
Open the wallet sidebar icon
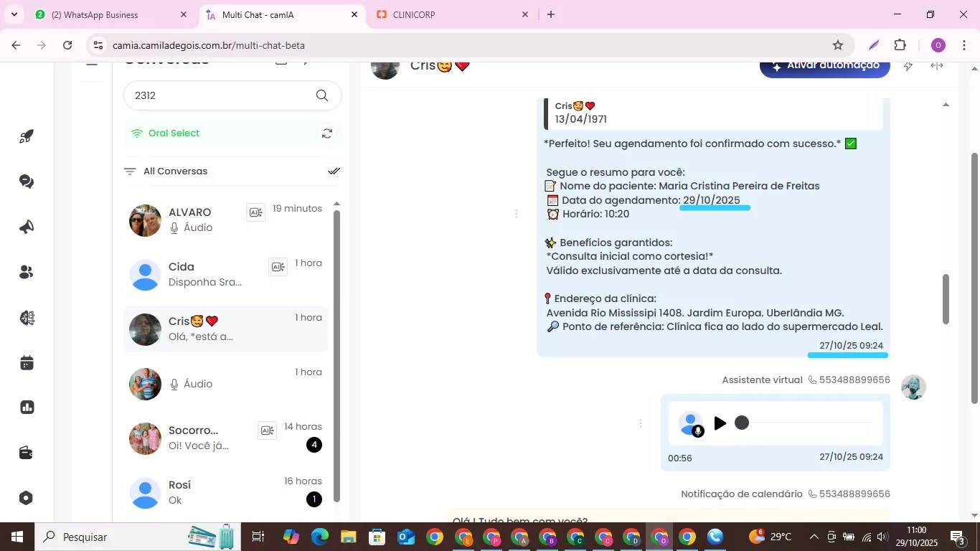pyautogui.click(x=27, y=453)
